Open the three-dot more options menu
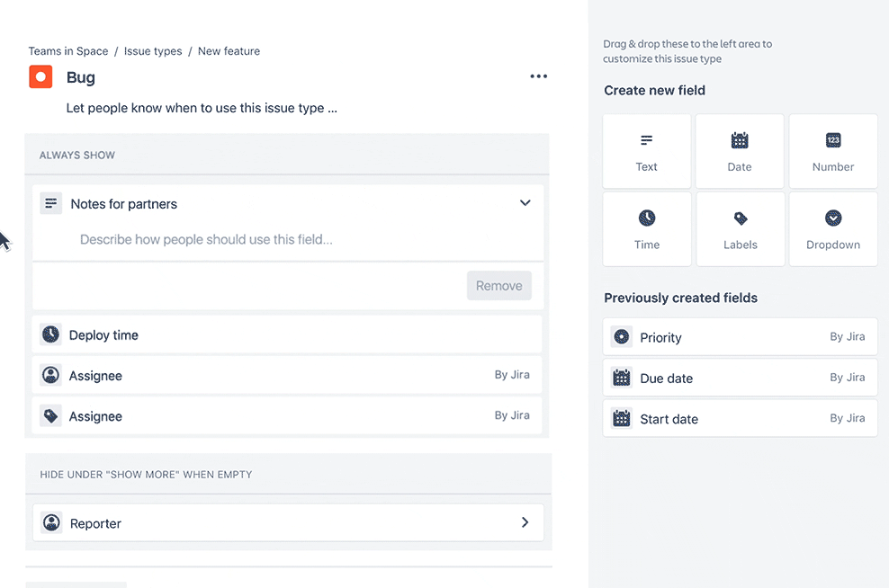The width and height of the screenshot is (889, 588). coord(538,76)
